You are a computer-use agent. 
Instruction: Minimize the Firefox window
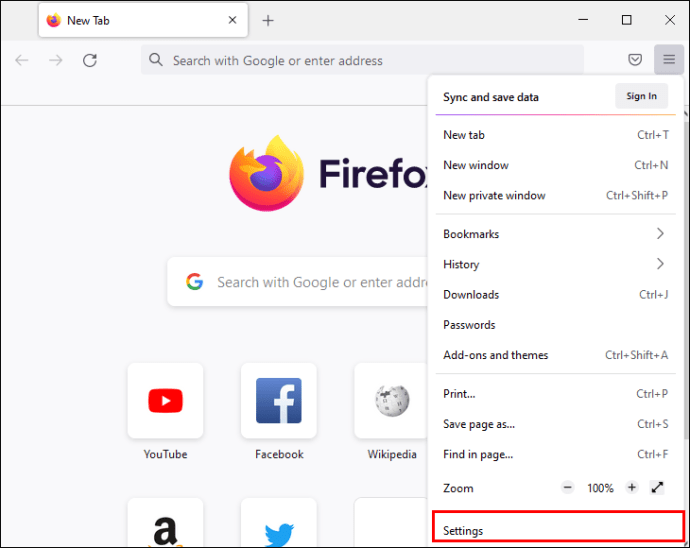click(583, 20)
